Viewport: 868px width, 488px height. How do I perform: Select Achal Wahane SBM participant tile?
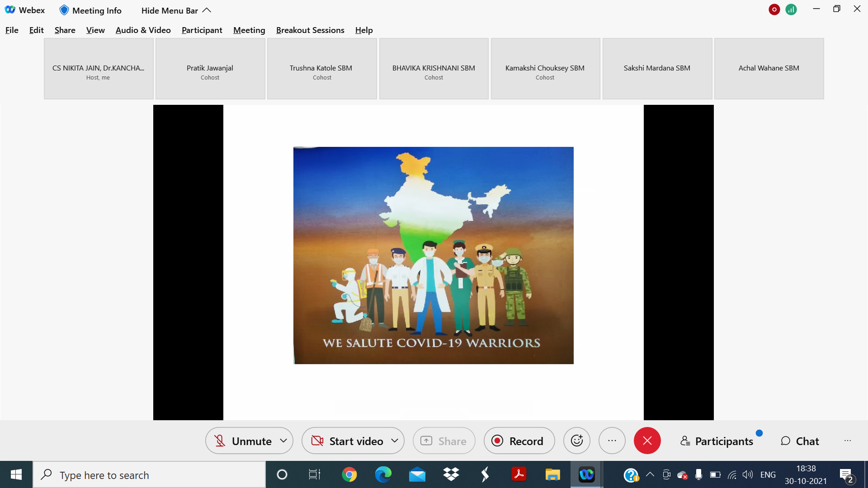[x=769, y=69]
